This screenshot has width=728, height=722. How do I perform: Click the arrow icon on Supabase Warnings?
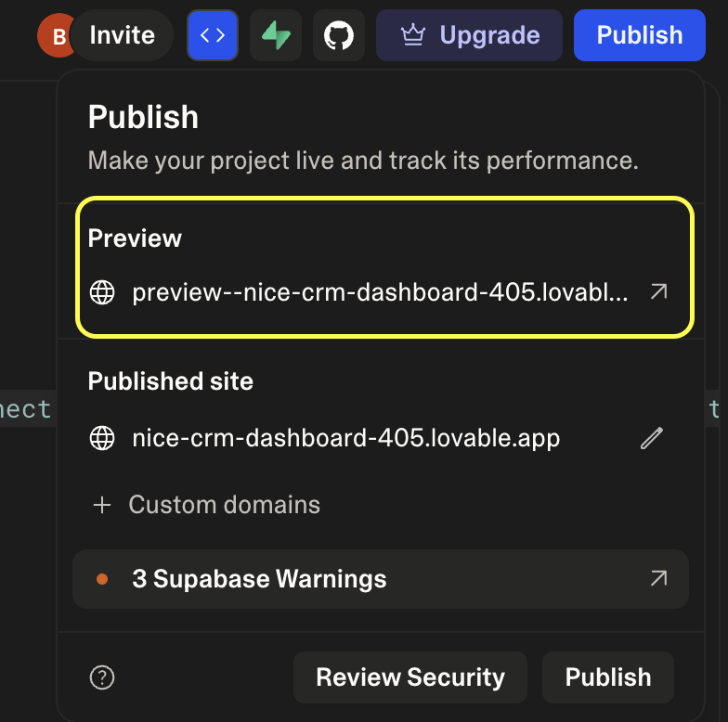point(659,579)
